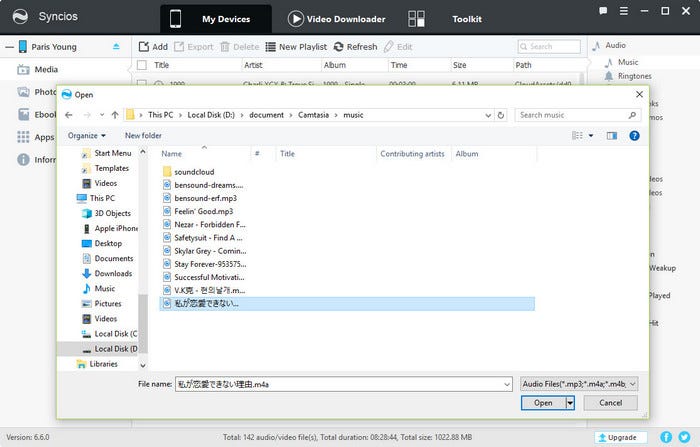Go back in the Open dialog
Screen dimensions: 700x447
click(x=68, y=115)
